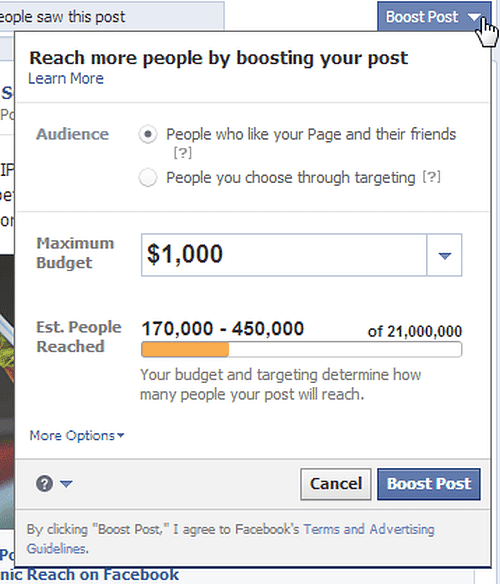Open the arrow next to help icon

coord(66,484)
